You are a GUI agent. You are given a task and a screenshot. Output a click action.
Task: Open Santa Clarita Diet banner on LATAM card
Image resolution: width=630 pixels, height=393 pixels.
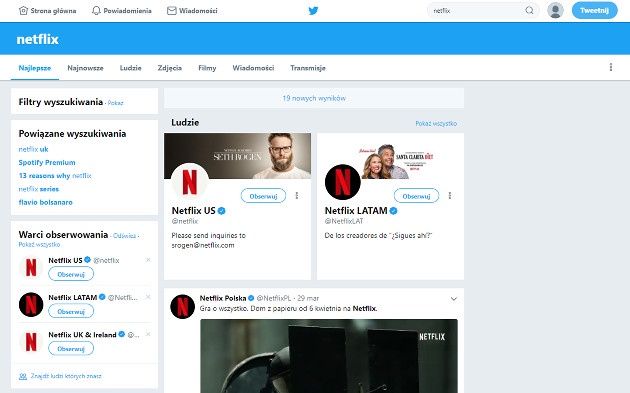[x=390, y=156]
